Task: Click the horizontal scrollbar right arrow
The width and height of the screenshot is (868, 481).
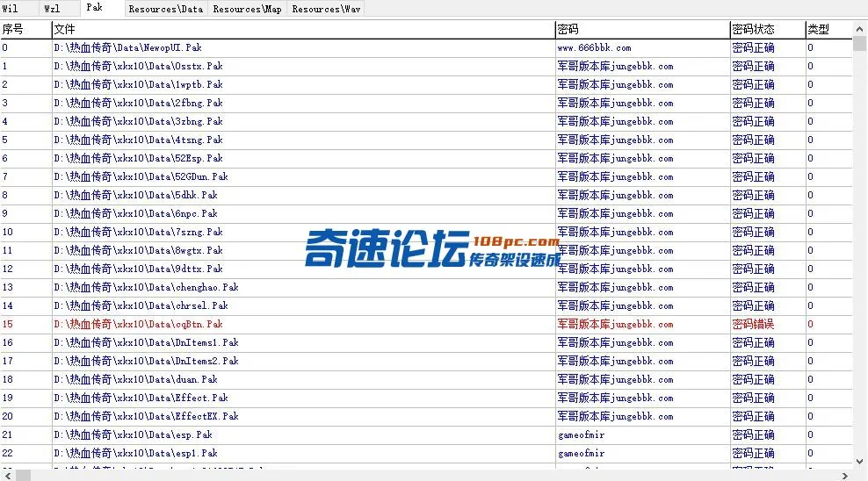Action: point(845,476)
